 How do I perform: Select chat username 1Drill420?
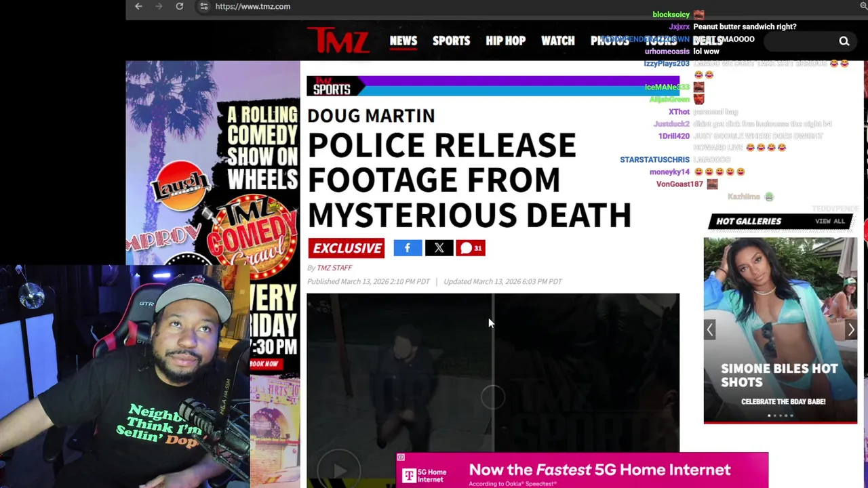tap(674, 136)
